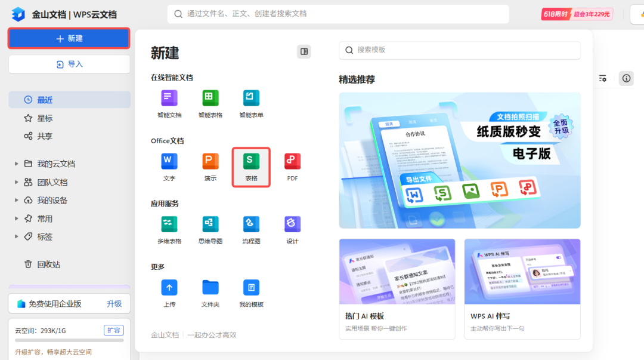This screenshot has height=360, width=644.
Task: Open the WPS AI 伴写 card
Action: click(522, 289)
